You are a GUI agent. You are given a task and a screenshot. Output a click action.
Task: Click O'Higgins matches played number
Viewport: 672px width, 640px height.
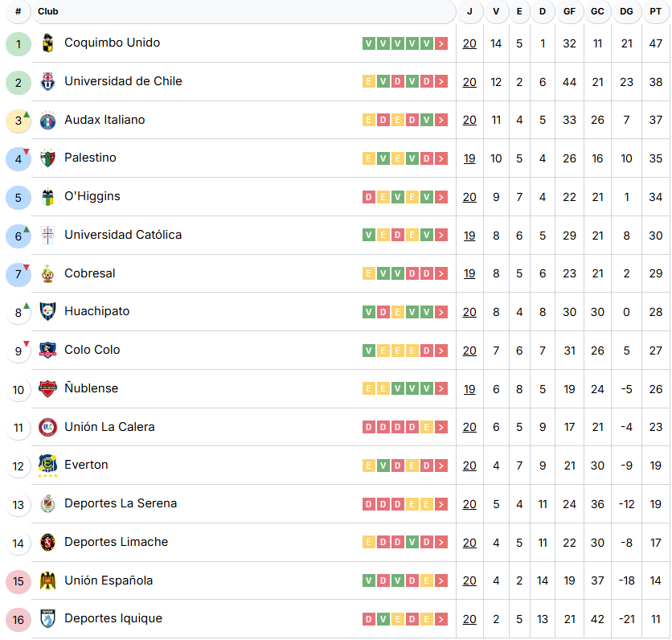[x=469, y=198]
